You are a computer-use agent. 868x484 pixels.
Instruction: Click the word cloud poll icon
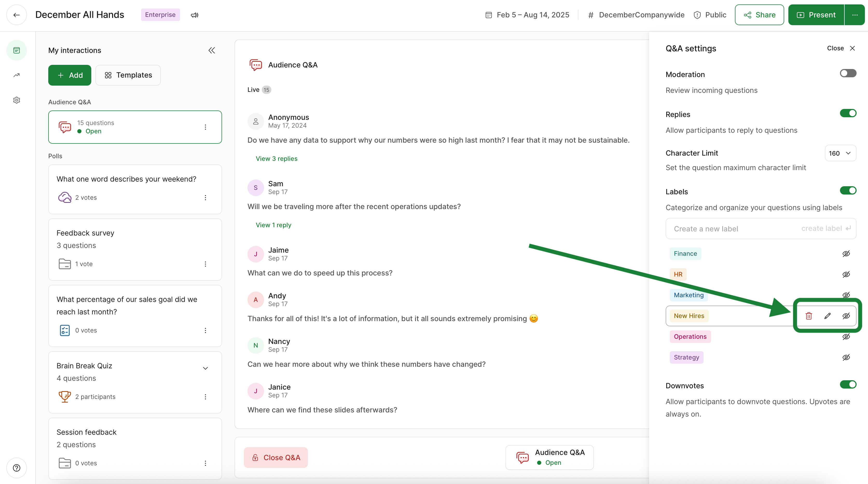65,197
